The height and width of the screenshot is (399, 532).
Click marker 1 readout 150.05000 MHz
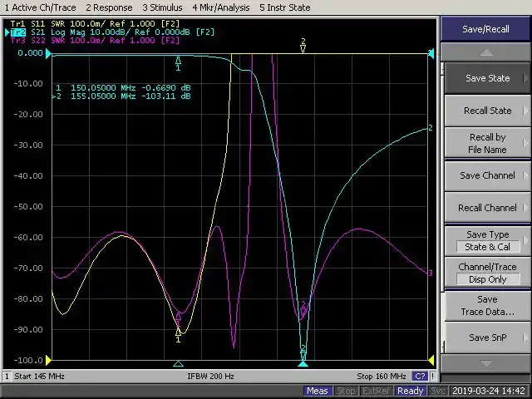(x=123, y=88)
